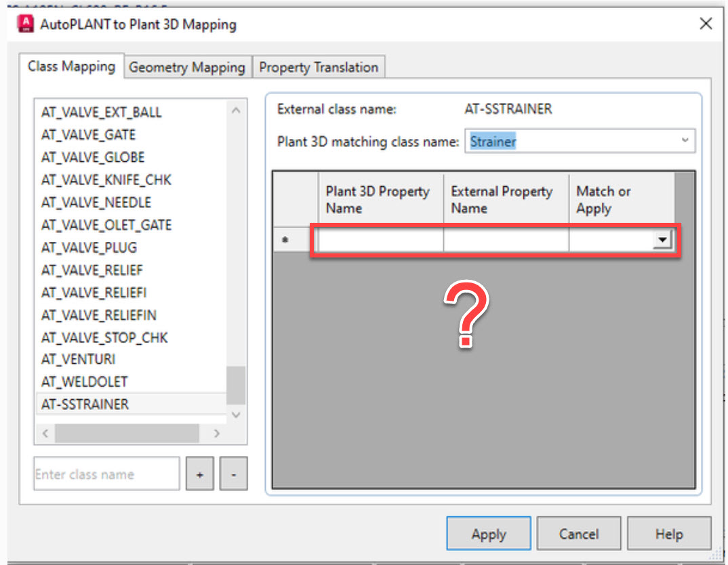Click the up arrow on the class list scrollbar
This screenshot has width=728, height=565.
(235, 110)
